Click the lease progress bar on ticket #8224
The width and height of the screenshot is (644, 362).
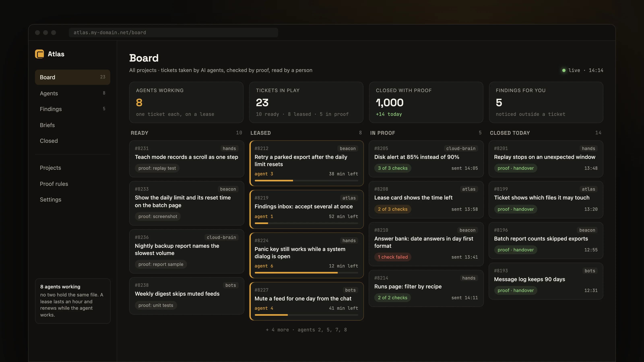(306, 273)
